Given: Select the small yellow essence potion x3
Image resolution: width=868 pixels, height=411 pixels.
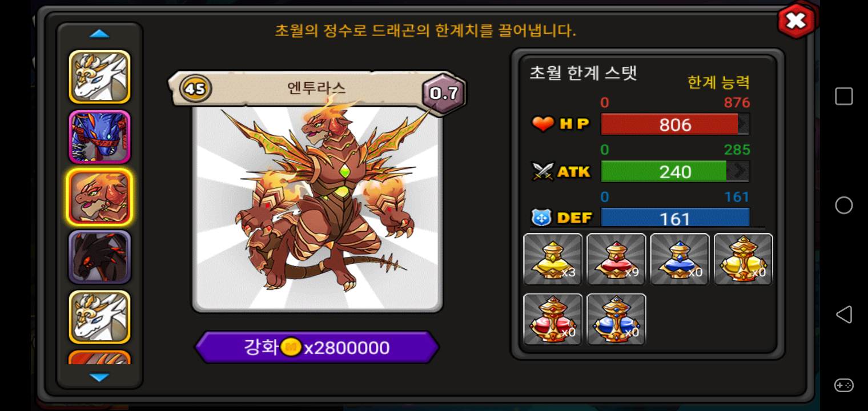Looking at the screenshot, I should [x=553, y=259].
